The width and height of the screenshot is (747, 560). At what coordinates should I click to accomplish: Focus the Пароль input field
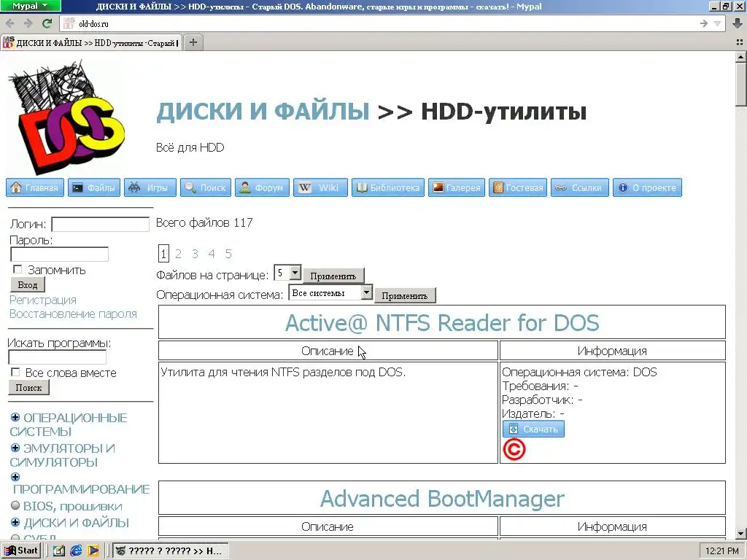(59, 254)
